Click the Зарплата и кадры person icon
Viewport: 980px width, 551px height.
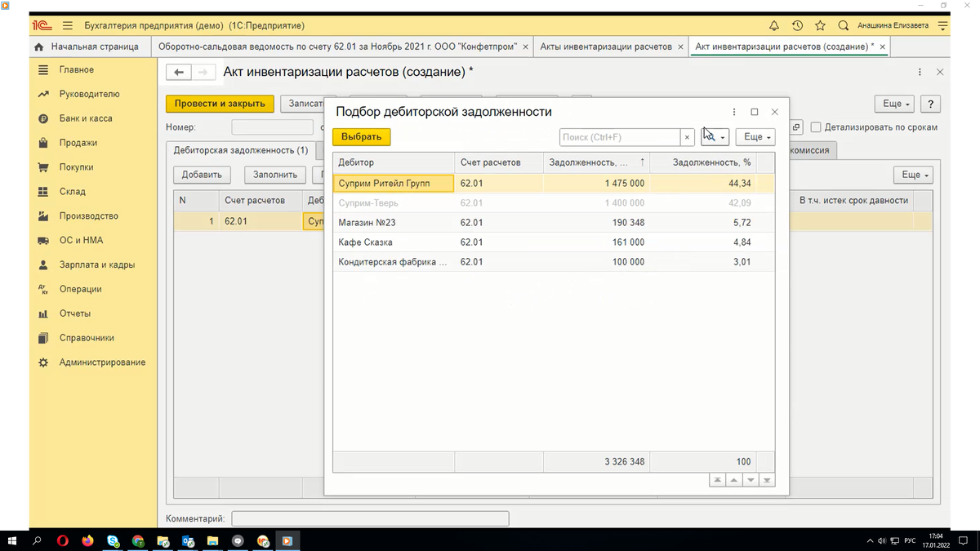click(43, 265)
